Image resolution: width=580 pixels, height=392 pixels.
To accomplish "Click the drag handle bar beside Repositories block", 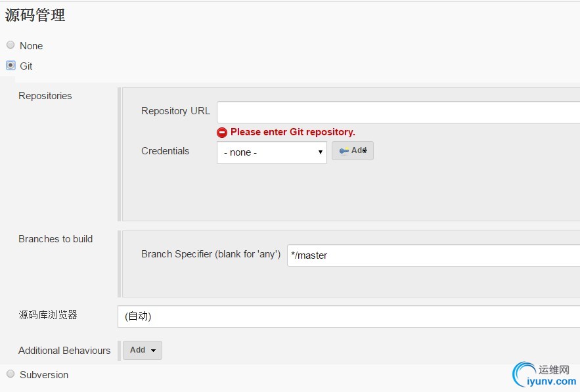I will (119, 154).
